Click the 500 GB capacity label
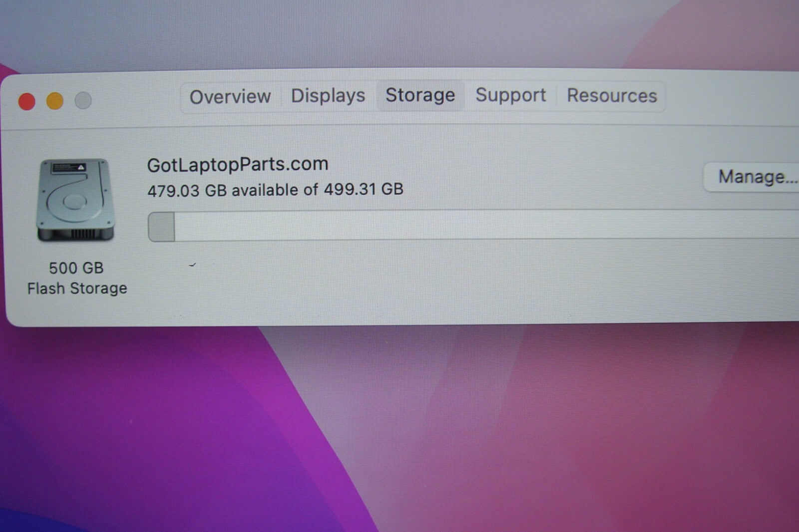799x532 pixels. (x=76, y=268)
